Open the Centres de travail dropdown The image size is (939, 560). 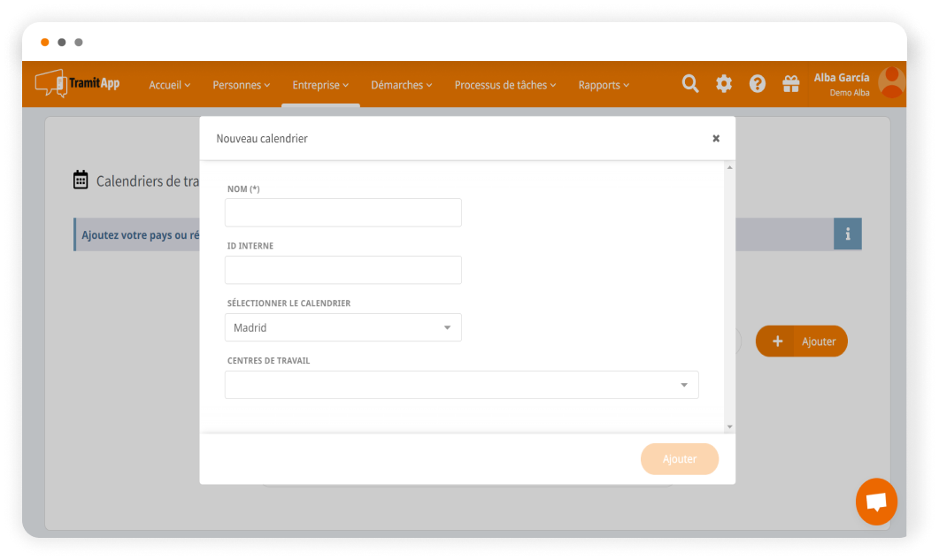click(461, 385)
